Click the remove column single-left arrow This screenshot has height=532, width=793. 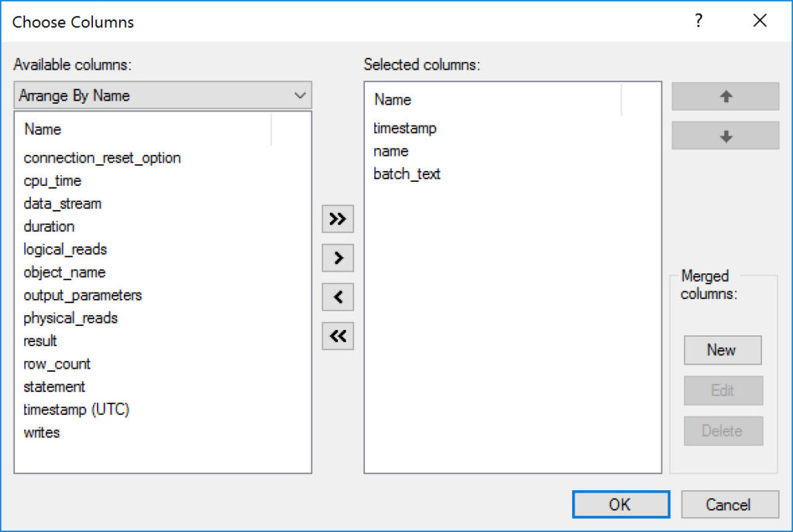point(338,297)
